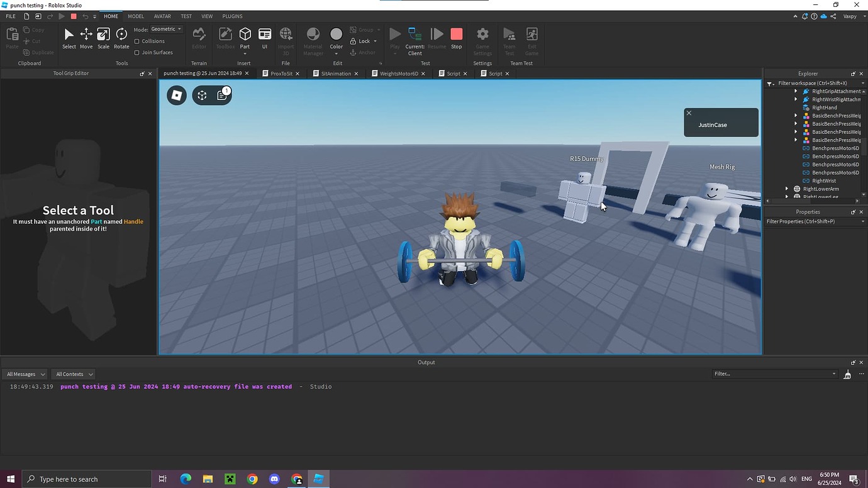Open the ProxToSit script tab
868x488 pixels.
click(x=281, y=74)
